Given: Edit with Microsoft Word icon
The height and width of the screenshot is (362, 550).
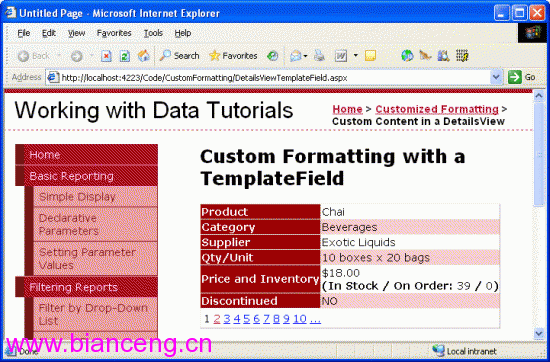Looking at the screenshot, I should click(x=340, y=56).
